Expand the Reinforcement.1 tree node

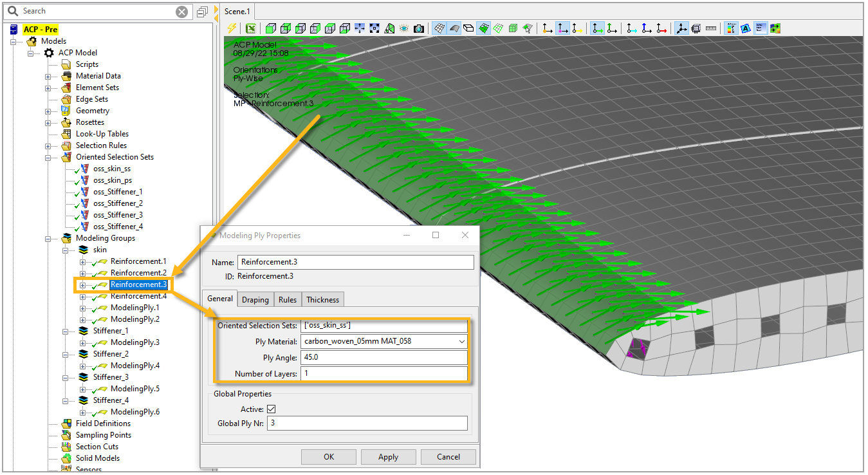tap(82, 261)
